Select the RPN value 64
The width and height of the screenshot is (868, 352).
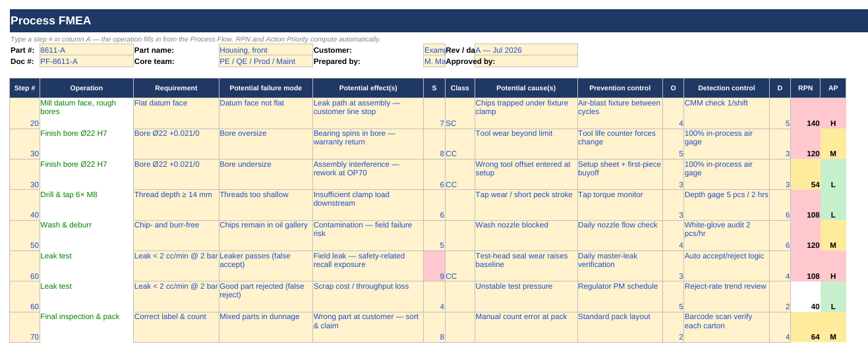click(x=805, y=327)
